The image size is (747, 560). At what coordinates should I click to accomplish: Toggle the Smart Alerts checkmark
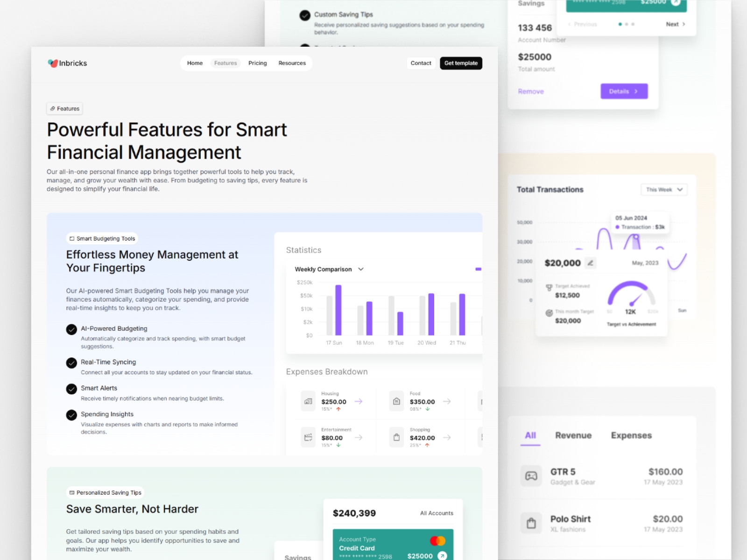71,389
